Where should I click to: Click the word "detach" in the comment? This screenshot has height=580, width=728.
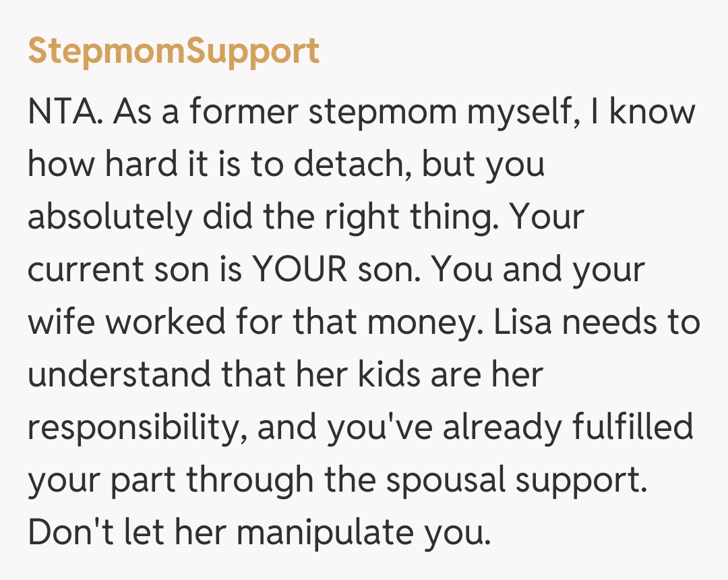pos(353,165)
